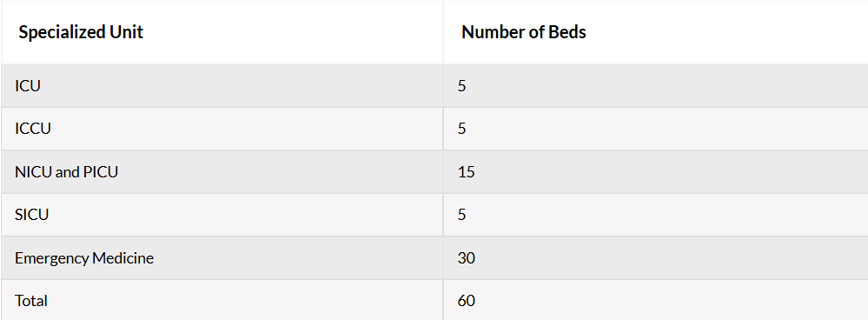The height and width of the screenshot is (320, 868).
Task: Select the ICU row label
Action: click(28, 86)
